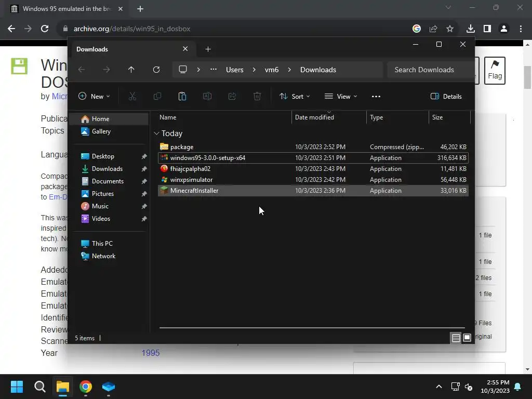Open taskbar Search
The image size is (532, 399).
[x=39, y=387]
